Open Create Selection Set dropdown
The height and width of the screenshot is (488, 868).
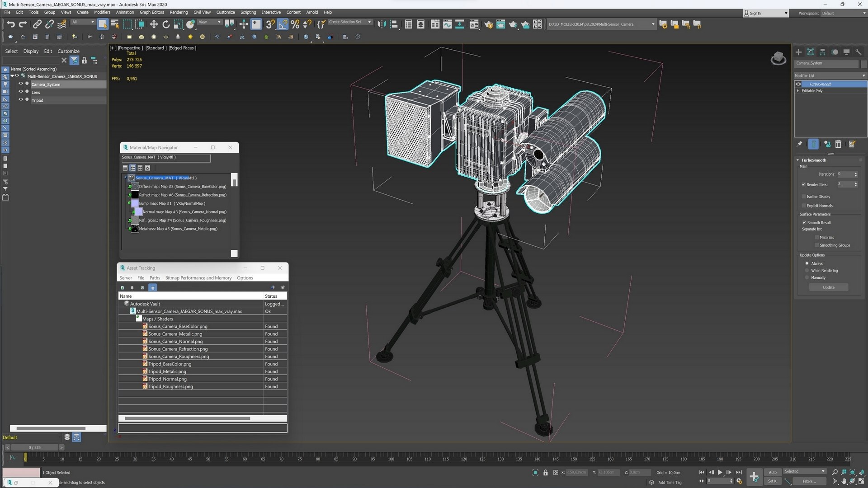pos(369,22)
